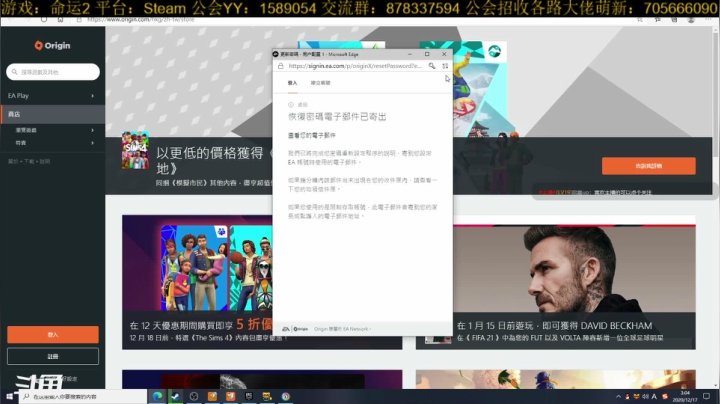Switch to the 建立帳號 tab in popup
Image resolution: width=720 pixels, height=404 pixels.
click(x=321, y=83)
